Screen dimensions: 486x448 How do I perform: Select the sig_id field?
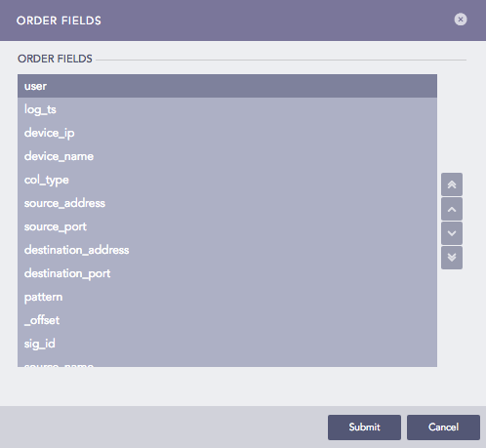pyautogui.click(x=227, y=344)
